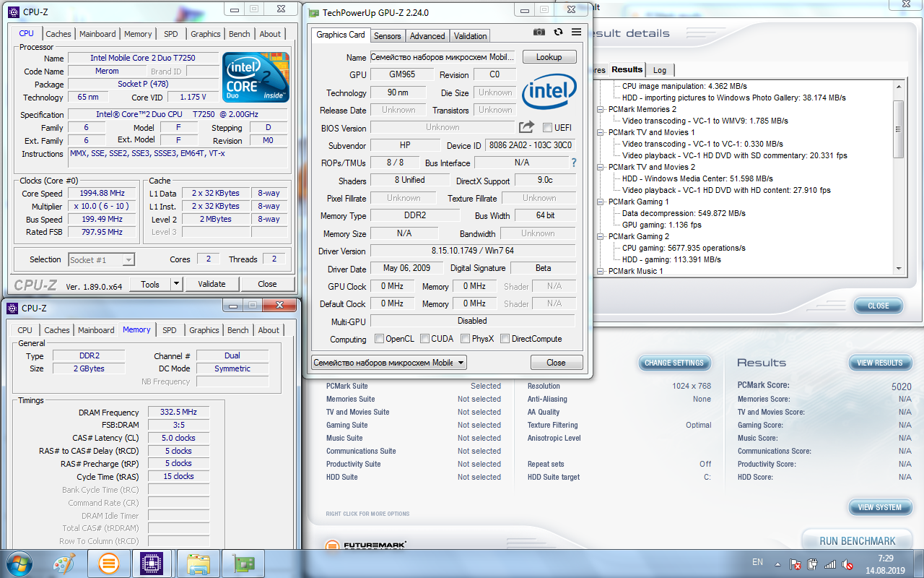
Task: Click the Tools button in CPU-Z
Action: pos(150,284)
